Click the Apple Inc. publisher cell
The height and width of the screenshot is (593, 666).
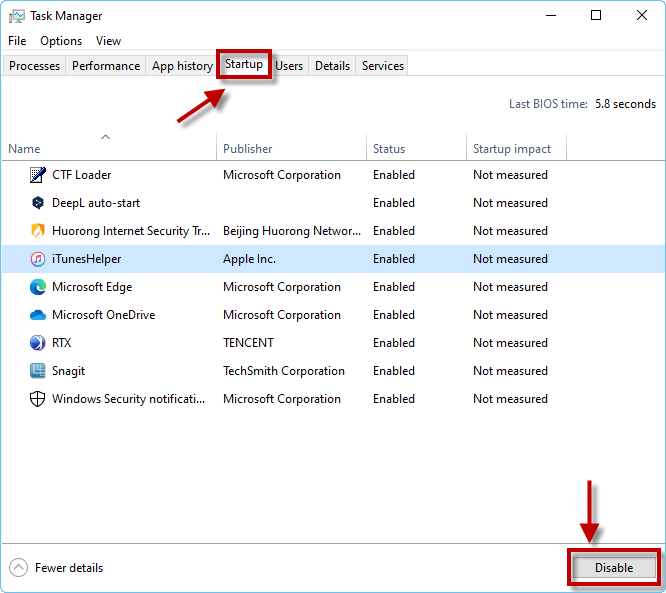(250, 259)
